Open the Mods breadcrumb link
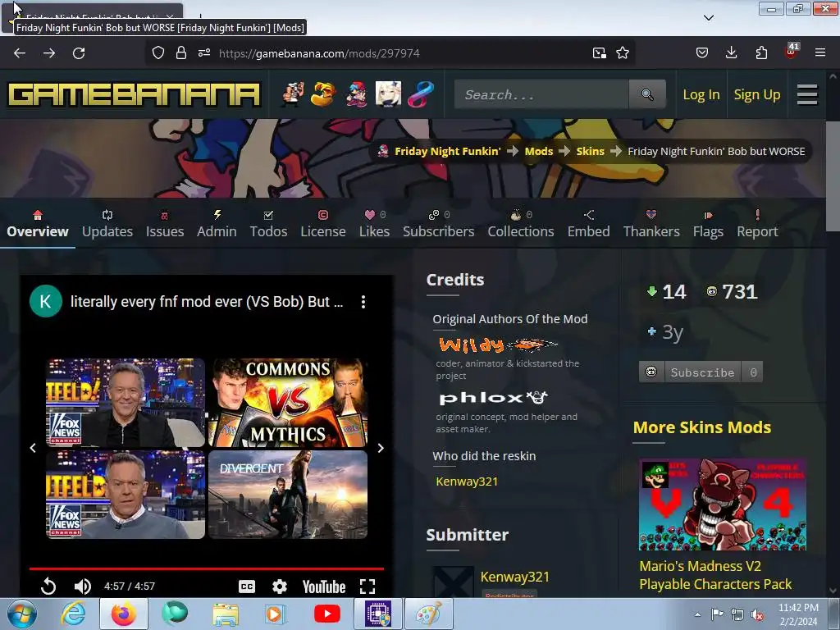The width and height of the screenshot is (840, 630). click(x=538, y=152)
